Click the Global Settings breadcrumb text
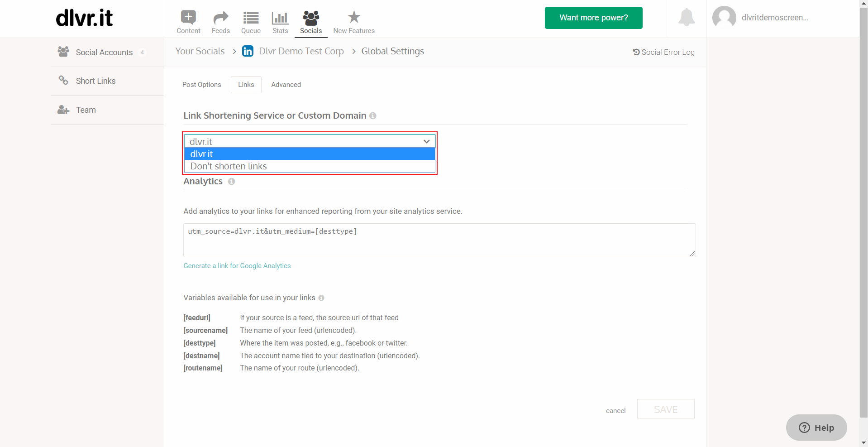Viewport: 868px width, 447px height. 393,51
